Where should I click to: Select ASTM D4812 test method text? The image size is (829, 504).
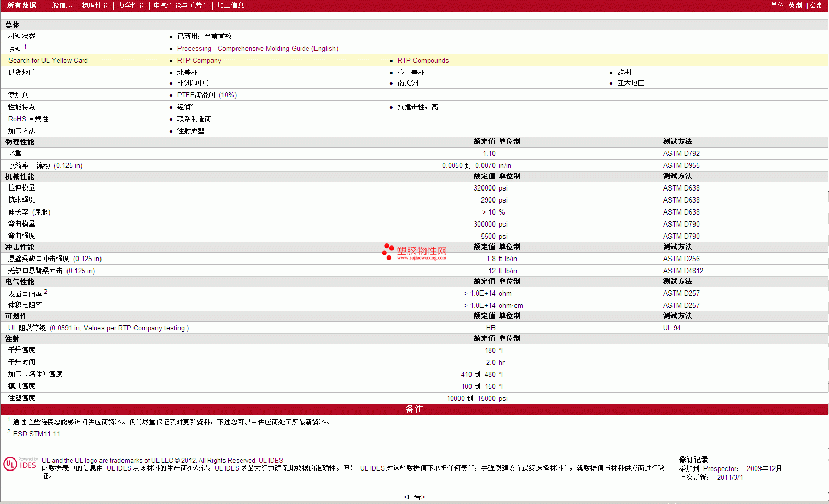[683, 271]
